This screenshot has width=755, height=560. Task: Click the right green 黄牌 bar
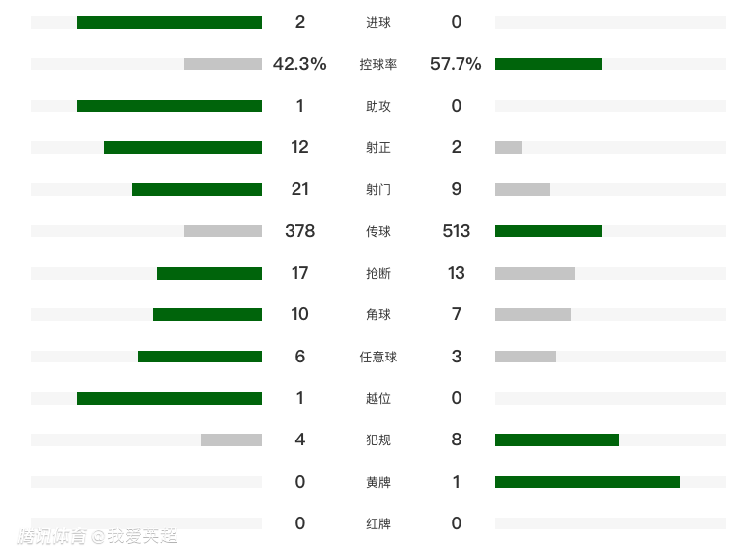click(x=587, y=482)
